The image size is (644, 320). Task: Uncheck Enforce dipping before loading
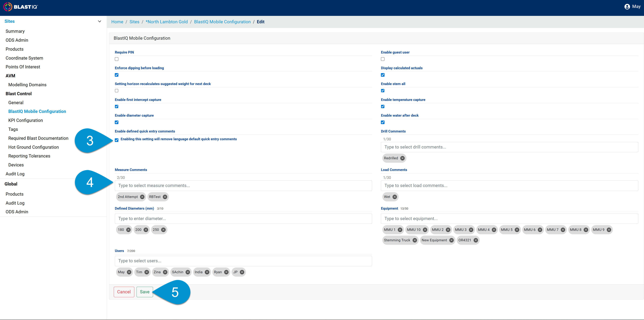tap(116, 75)
